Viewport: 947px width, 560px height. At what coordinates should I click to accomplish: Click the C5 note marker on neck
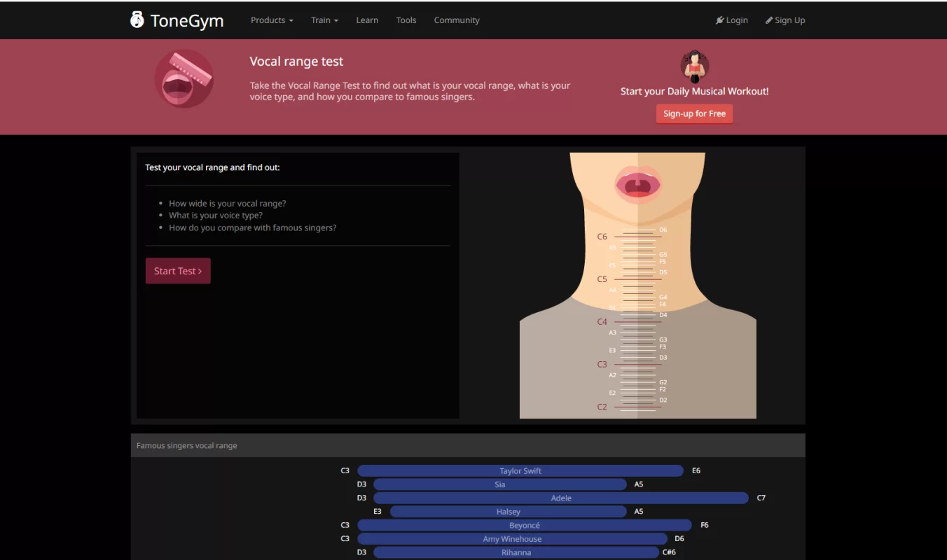[x=602, y=279]
